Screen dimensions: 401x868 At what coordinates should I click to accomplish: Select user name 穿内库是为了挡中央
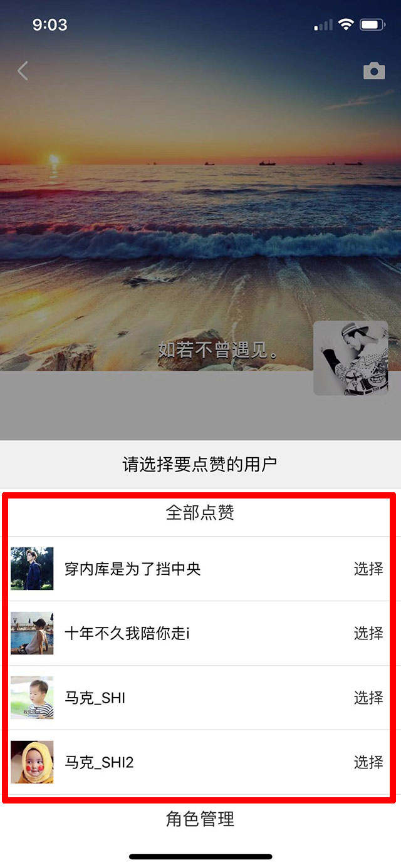point(133,569)
